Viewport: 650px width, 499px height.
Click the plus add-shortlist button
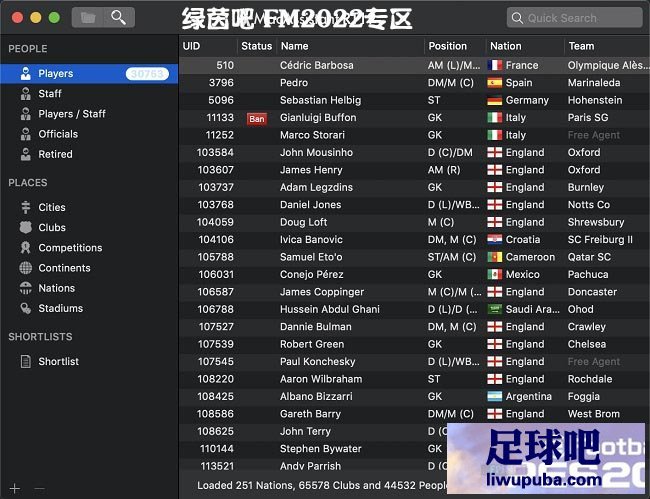pos(15,489)
